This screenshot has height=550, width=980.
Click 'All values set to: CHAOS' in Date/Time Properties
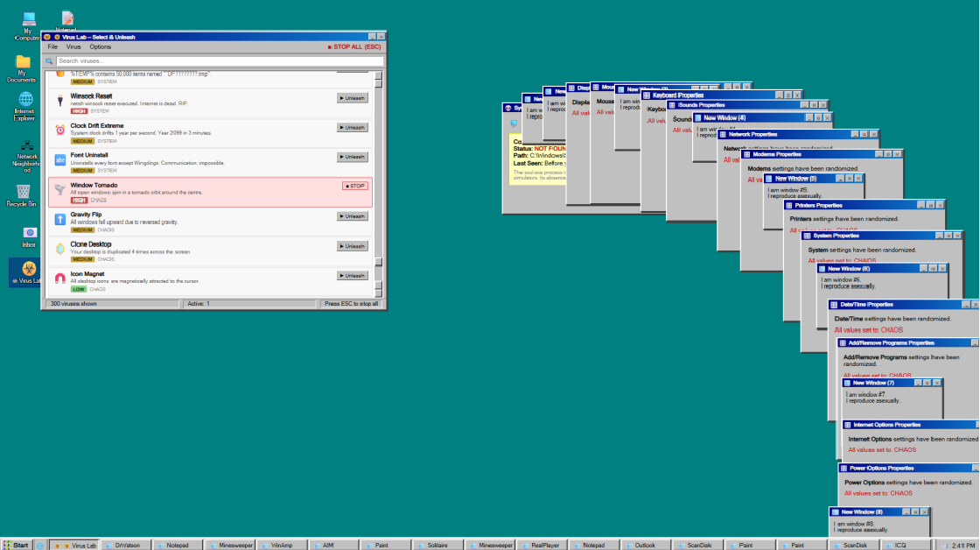pyautogui.click(x=868, y=330)
